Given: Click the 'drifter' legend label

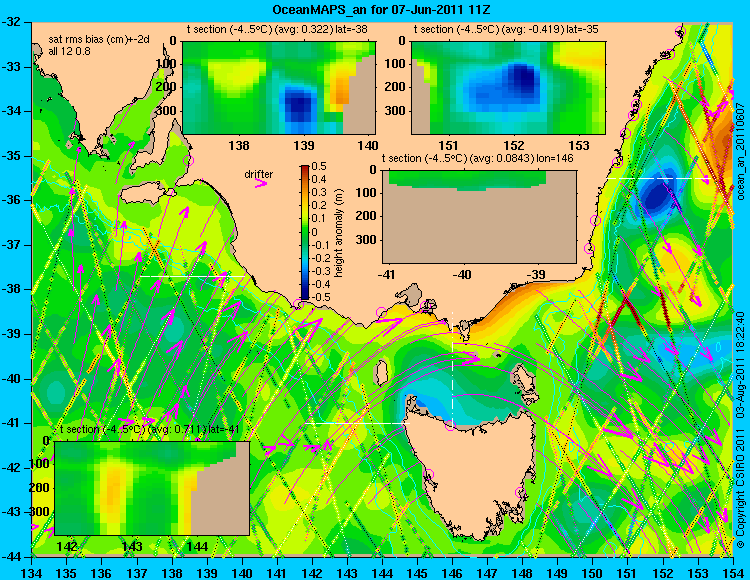Looking at the screenshot, I should [x=259, y=175].
